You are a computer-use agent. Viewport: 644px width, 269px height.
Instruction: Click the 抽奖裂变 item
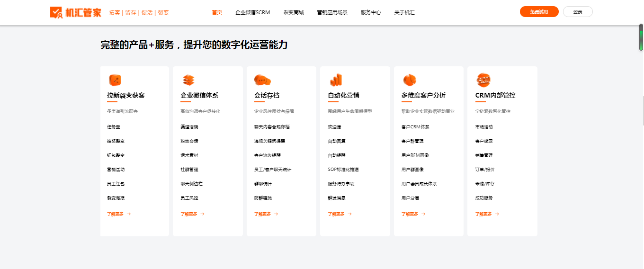coord(116,141)
